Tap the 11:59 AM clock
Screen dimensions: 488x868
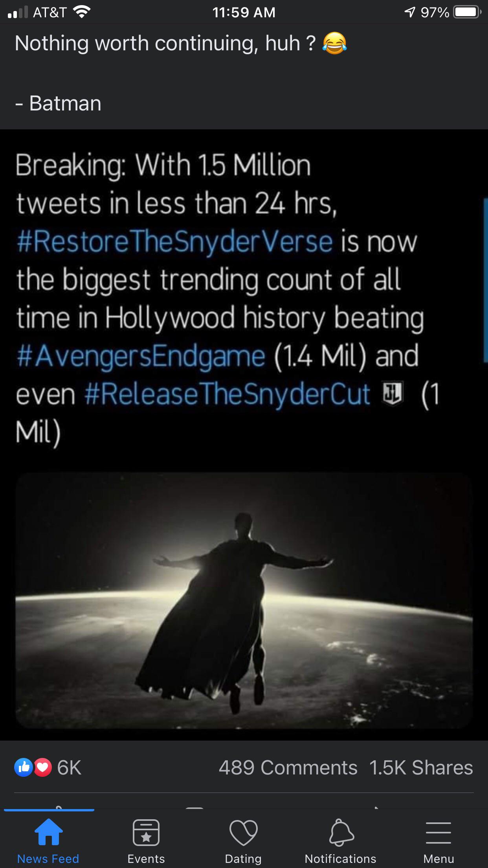click(244, 12)
